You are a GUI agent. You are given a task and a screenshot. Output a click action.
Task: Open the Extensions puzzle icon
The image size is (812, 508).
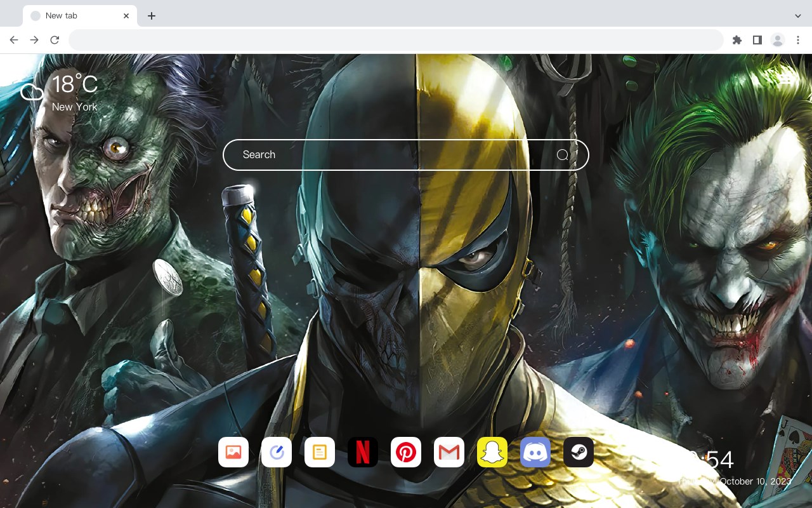pyautogui.click(x=737, y=40)
